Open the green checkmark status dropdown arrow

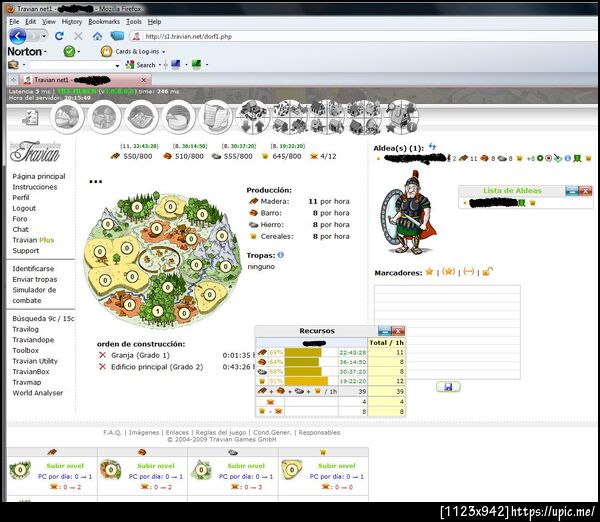point(79,51)
